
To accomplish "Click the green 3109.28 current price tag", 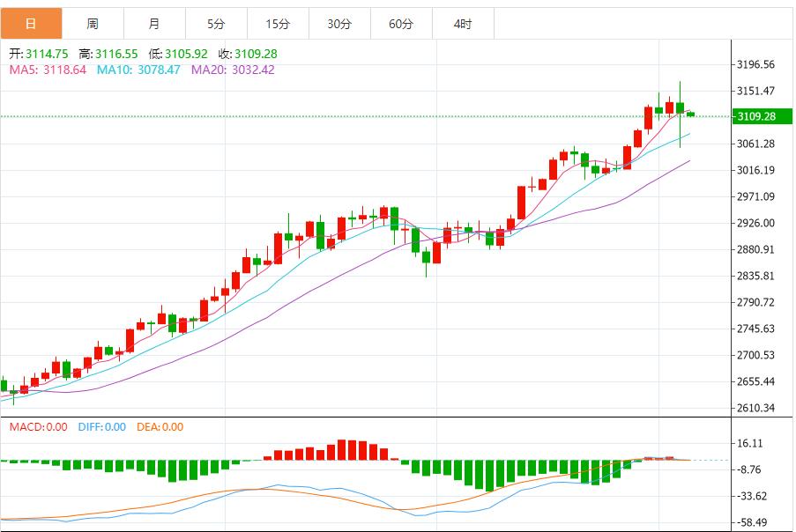I will point(762,116).
